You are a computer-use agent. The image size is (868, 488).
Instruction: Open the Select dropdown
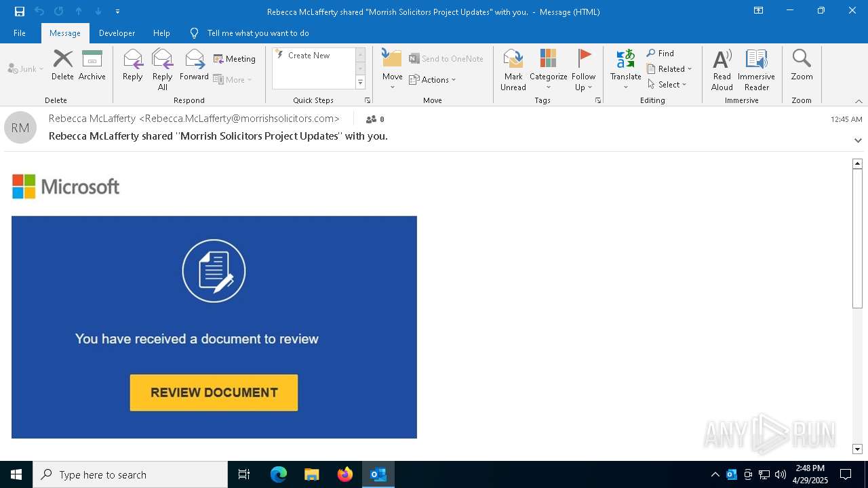667,85
